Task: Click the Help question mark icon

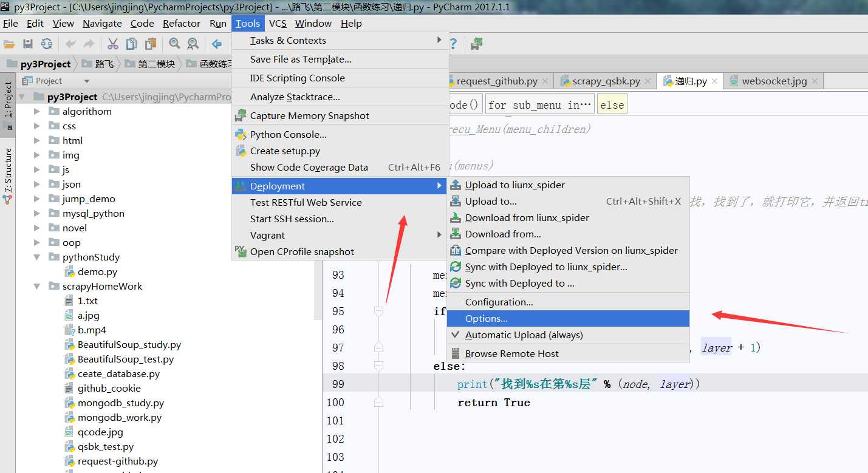Action: coord(453,44)
